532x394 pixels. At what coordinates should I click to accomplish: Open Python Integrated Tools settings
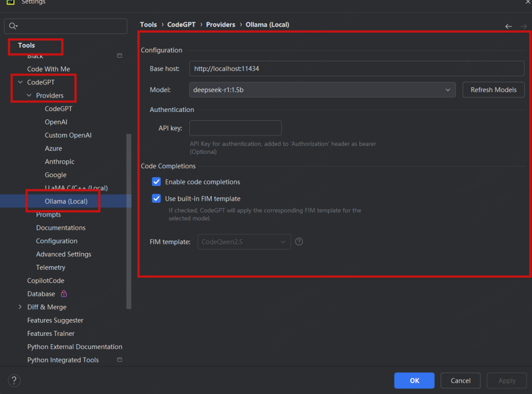tap(63, 360)
